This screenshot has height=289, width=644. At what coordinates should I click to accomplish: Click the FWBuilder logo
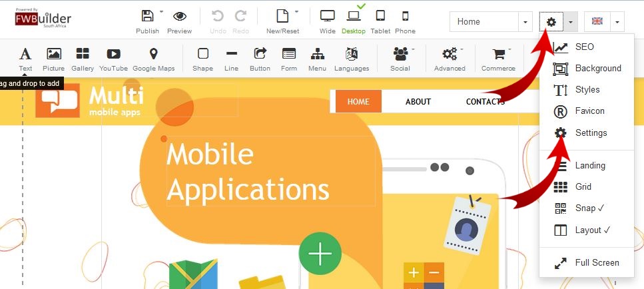click(x=43, y=18)
